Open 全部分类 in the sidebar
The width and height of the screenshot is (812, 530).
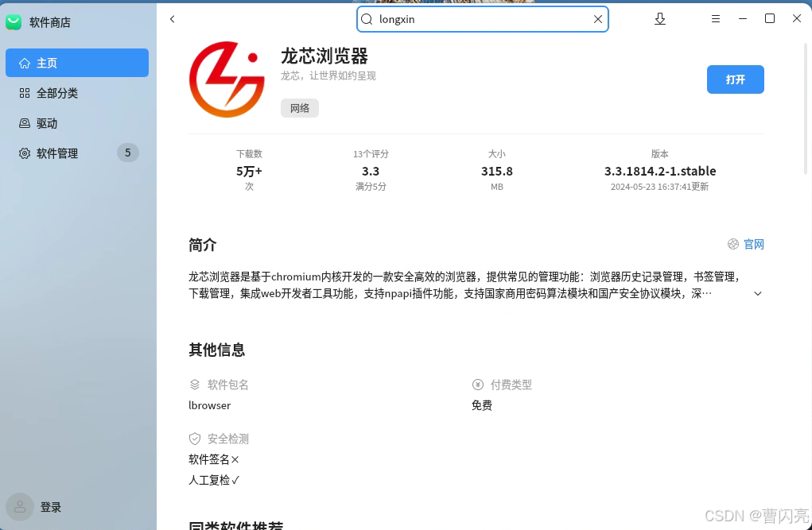pyautogui.click(x=77, y=93)
